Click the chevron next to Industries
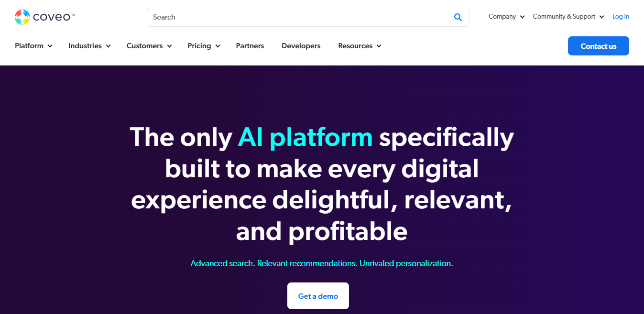Screen dimensions: 644x314 (x=109, y=46)
